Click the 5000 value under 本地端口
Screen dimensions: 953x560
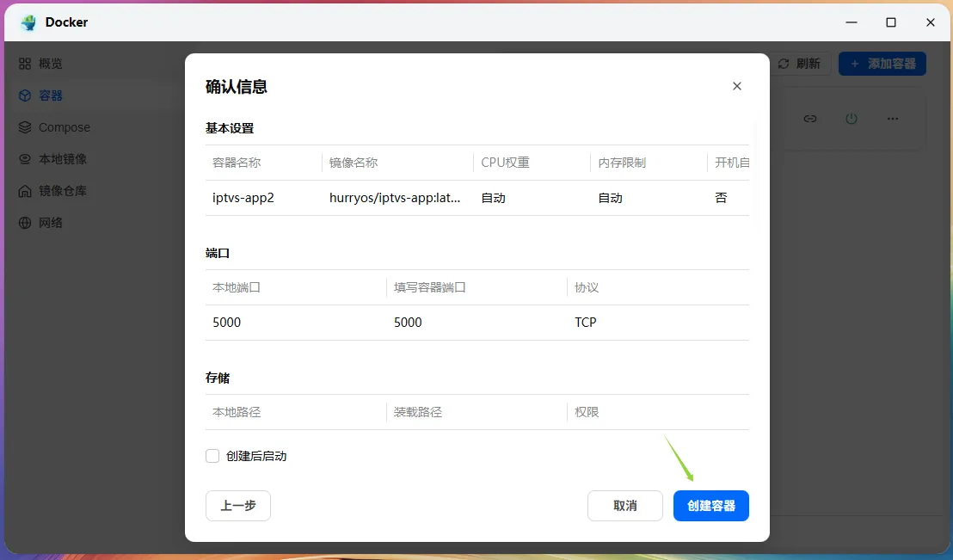[227, 323]
